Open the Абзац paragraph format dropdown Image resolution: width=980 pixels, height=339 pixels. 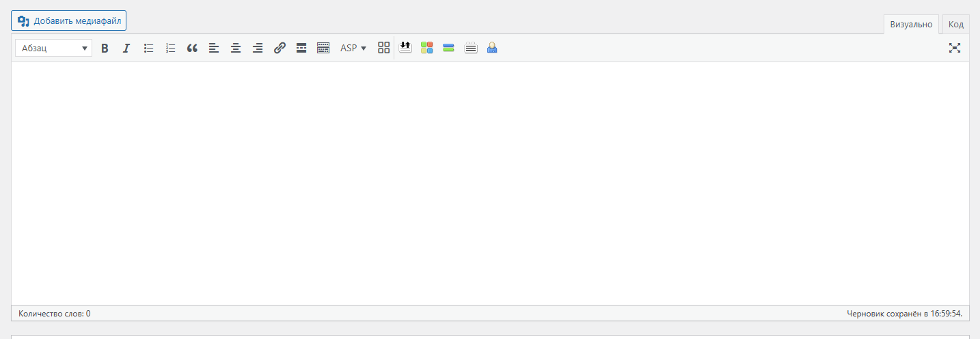(x=53, y=48)
